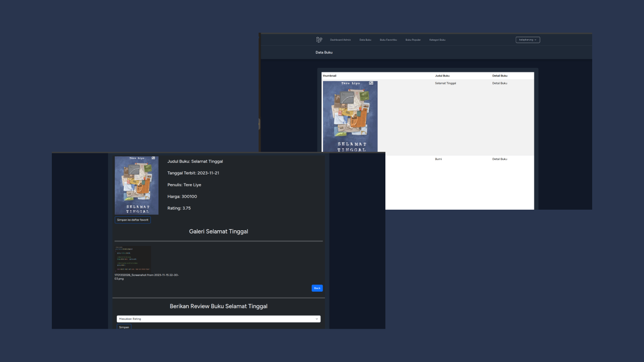The width and height of the screenshot is (644, 362).
Task: Open the Buku Favoritku nav link
Action: pos(388,40)
